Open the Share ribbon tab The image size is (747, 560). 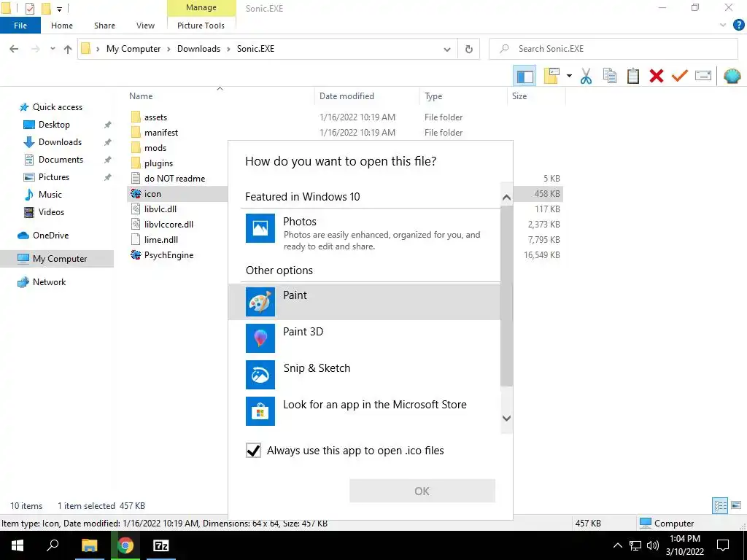[x=104, y=26]
